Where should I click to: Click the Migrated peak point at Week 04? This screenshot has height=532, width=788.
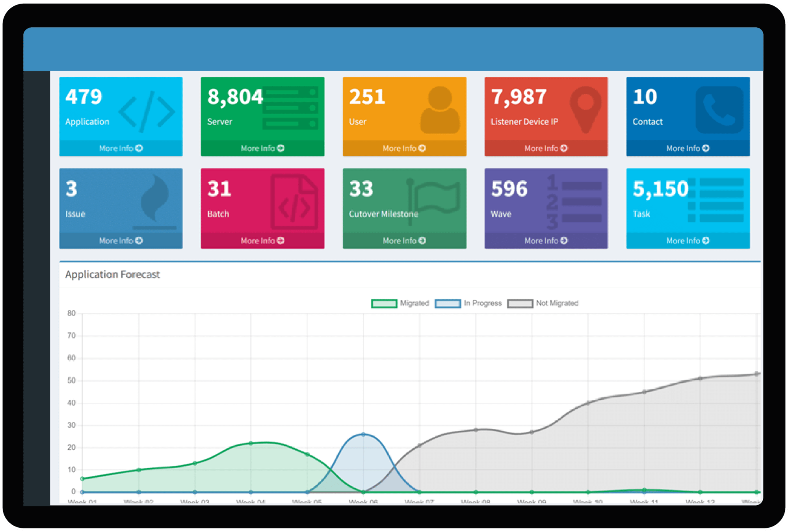(x=251, y=443)
